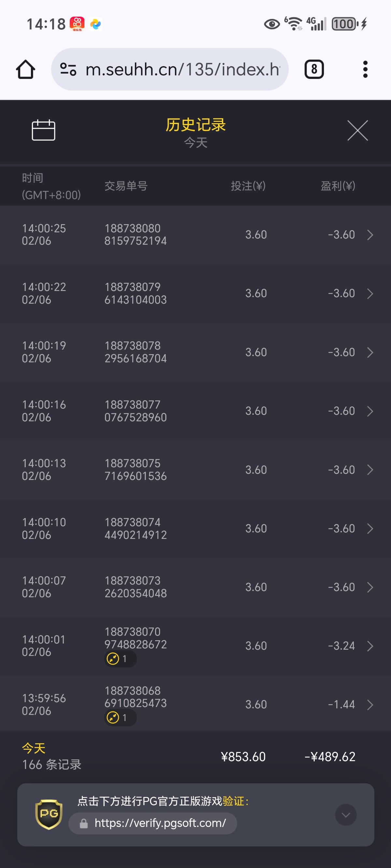
Task: Collapse the PG verification banner
Action: (345, 815)
